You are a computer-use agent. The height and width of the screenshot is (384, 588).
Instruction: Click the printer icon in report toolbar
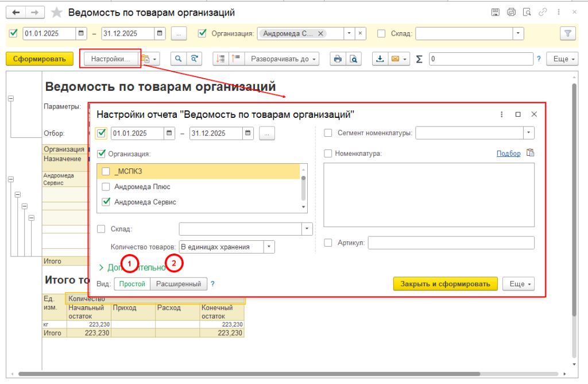click(x=338, y=59)
